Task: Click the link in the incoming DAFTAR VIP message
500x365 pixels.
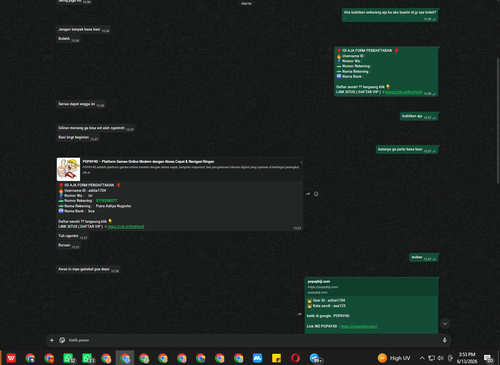Action: 126,227
